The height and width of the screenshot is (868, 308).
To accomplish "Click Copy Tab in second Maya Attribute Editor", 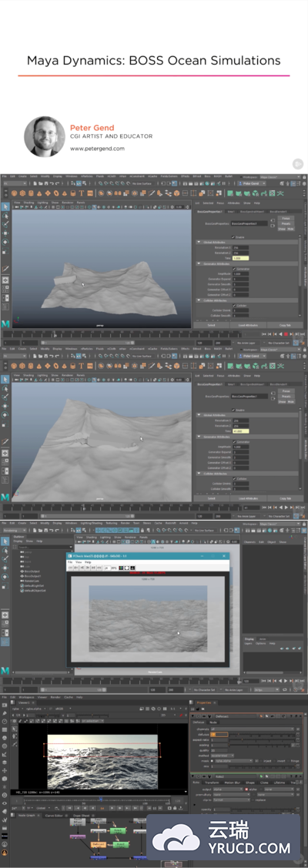I will click(285, 498).
